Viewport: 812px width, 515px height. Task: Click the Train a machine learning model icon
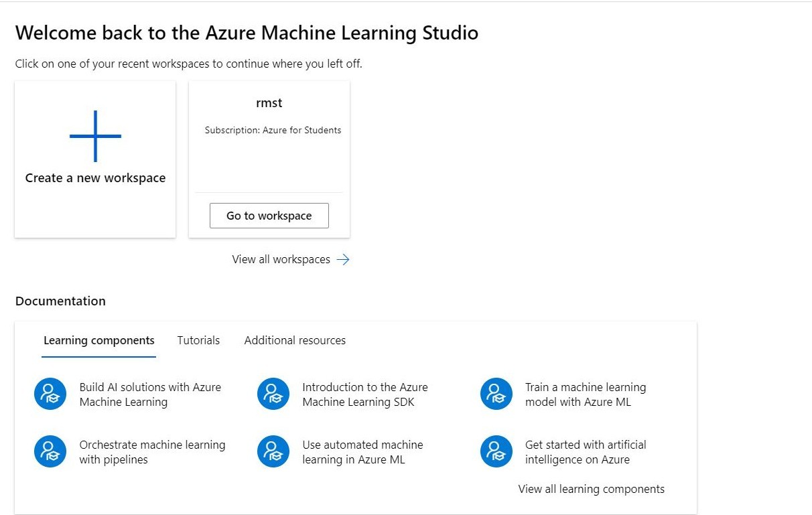[x=496, y=394]
